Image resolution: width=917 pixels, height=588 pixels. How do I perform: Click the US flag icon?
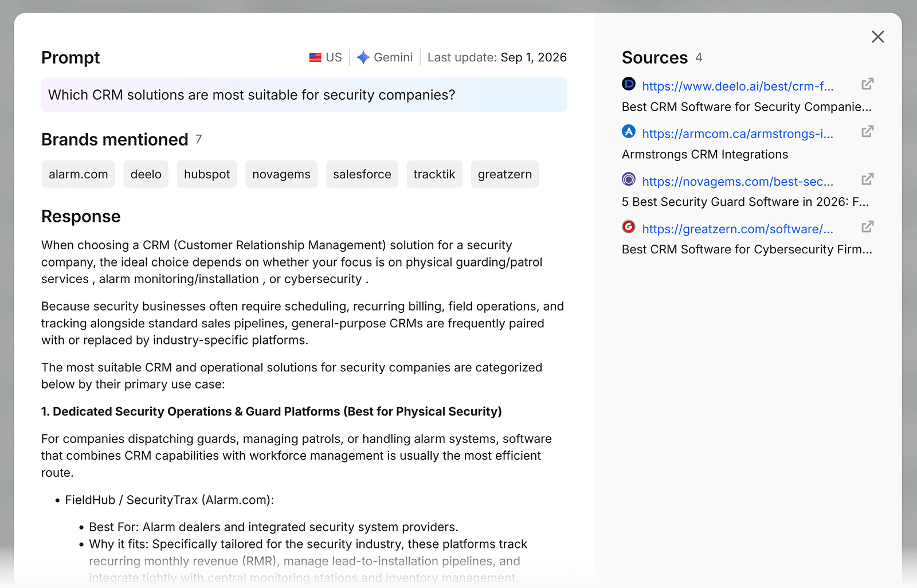pos(315,57)
